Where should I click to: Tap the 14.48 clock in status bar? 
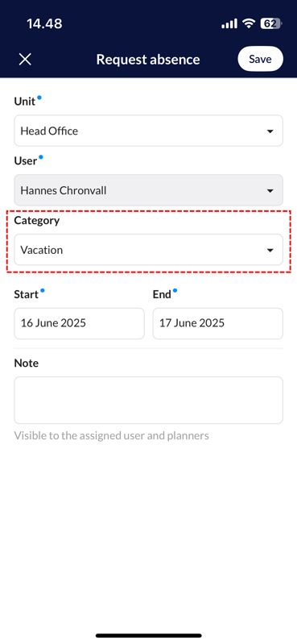tap(44, 23)
